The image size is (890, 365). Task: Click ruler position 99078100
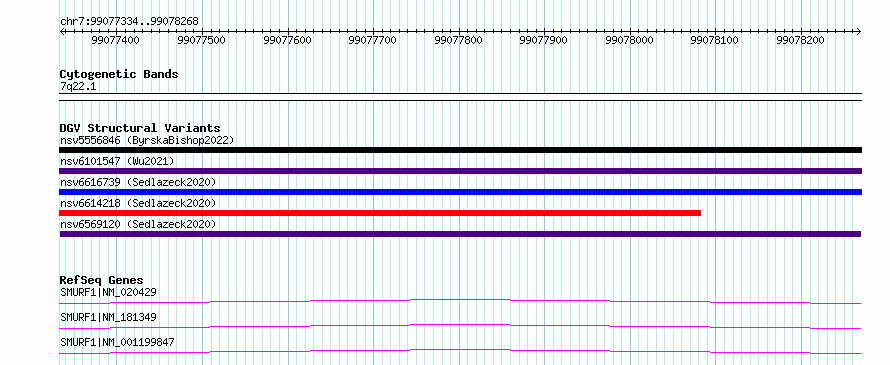715,40
